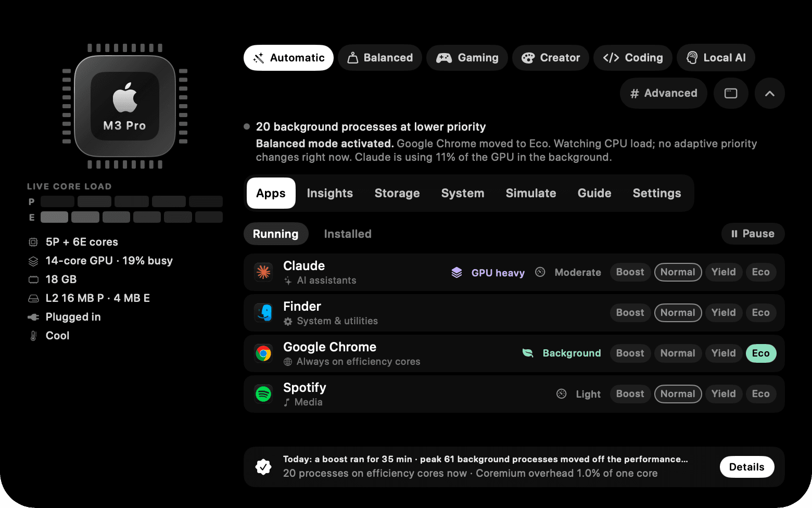Screen dimensions: 812x508
Task: Click the power plug icon beside Plugged in
Action: (33, 317)
